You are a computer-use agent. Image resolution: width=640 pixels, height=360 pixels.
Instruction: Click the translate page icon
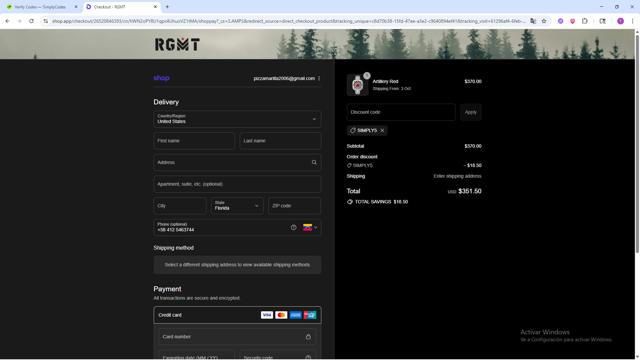tap(533, 21)
